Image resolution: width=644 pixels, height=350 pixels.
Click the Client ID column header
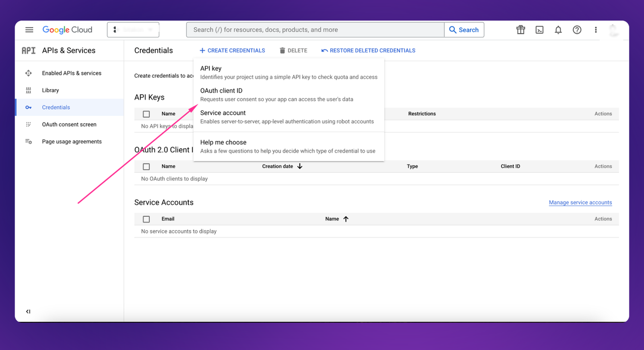[x=511, y=166]
